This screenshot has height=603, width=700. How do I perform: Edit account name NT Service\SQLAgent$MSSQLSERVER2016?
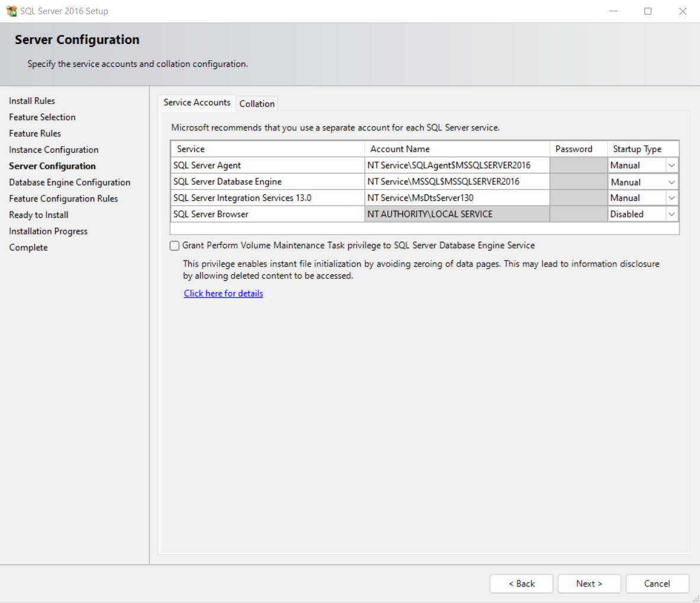coord(457,165)
